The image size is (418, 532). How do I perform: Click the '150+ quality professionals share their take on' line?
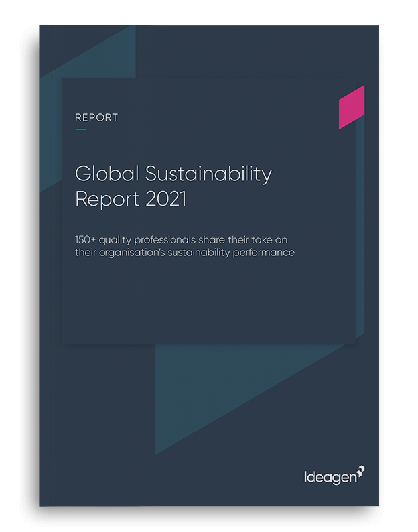(181, 240)
